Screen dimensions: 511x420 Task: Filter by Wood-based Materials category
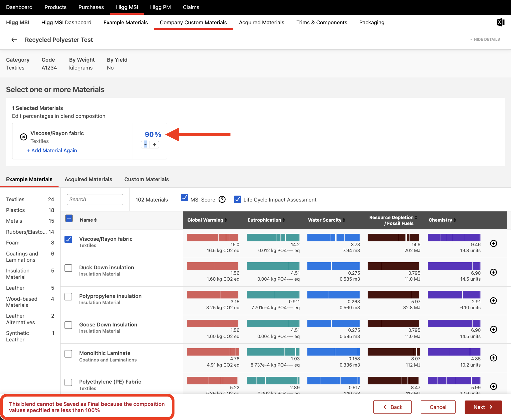30,302
